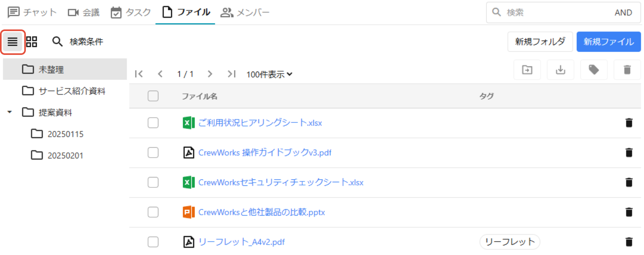644x255 pixels.
Task: Open CrewWorks 操作ガイドブックv3.pdf file link
Action: 265,153
